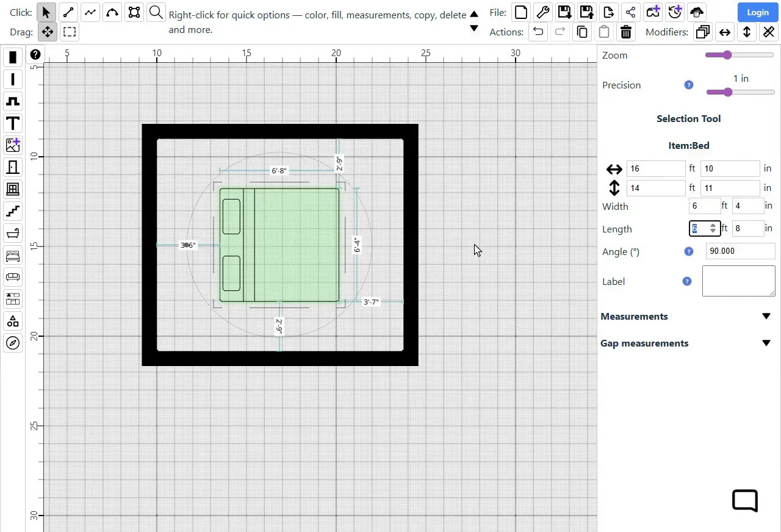Open the stairs library

coord(13,211)
